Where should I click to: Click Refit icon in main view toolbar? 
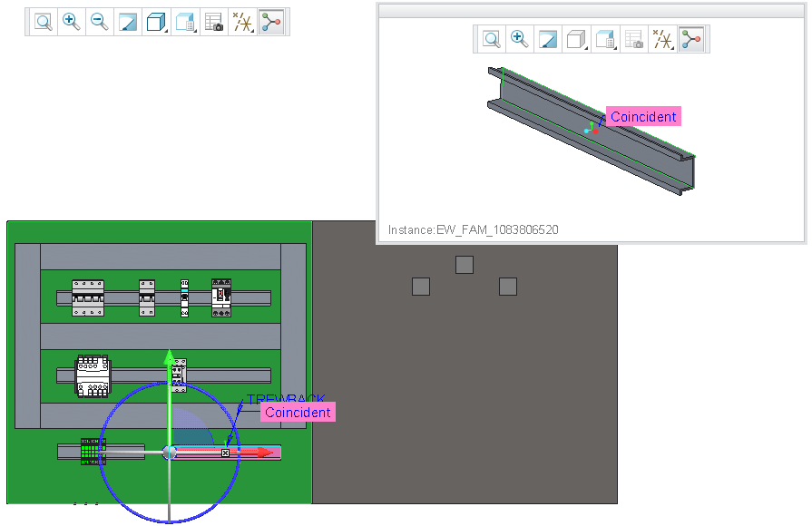click(43, 23)
